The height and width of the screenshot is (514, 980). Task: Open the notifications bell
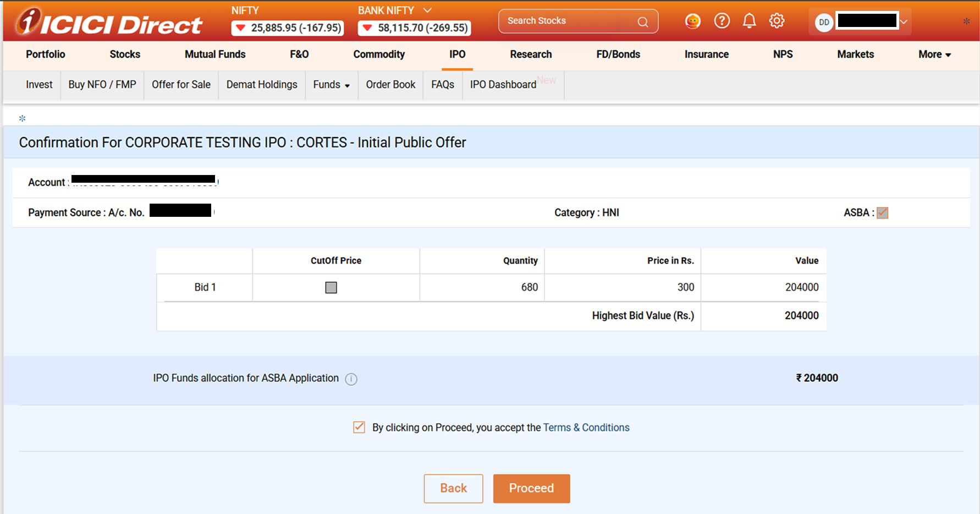coord(749,21)
